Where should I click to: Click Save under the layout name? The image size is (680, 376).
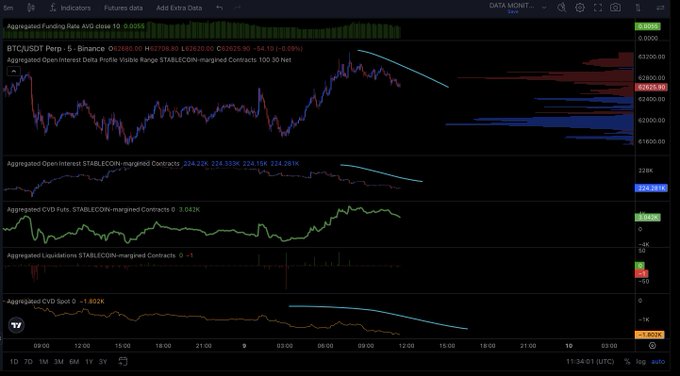pyautogui.click(x=513, y=12)
